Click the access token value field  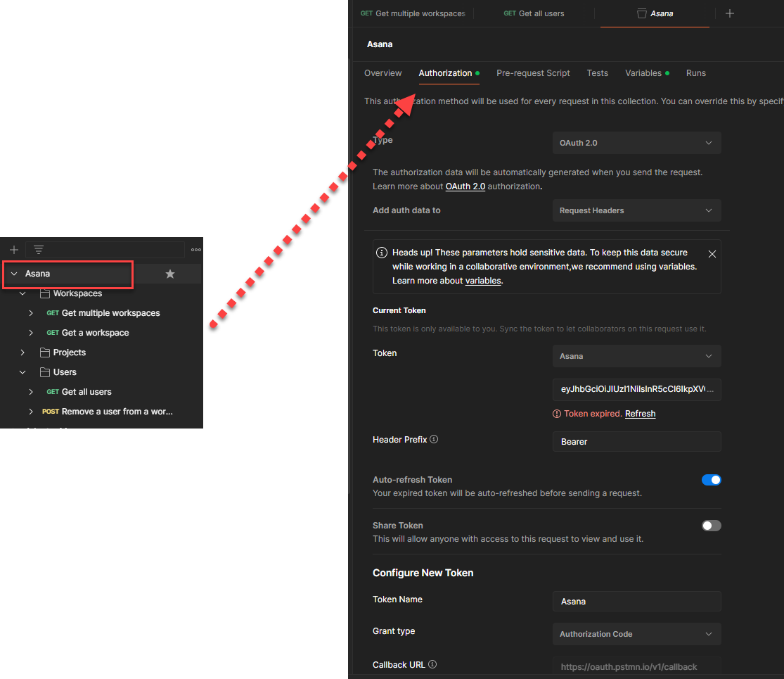tap(636, 389)
